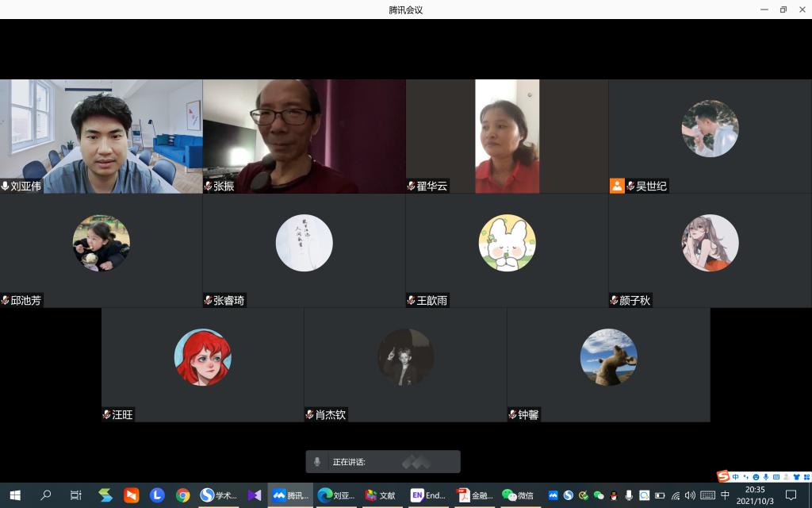Launch Google Chrome from the taskbar

183,495
